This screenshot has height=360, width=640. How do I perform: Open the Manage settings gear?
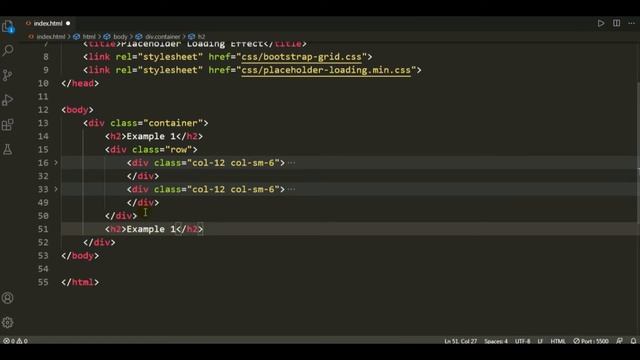[x=8, y=322]
